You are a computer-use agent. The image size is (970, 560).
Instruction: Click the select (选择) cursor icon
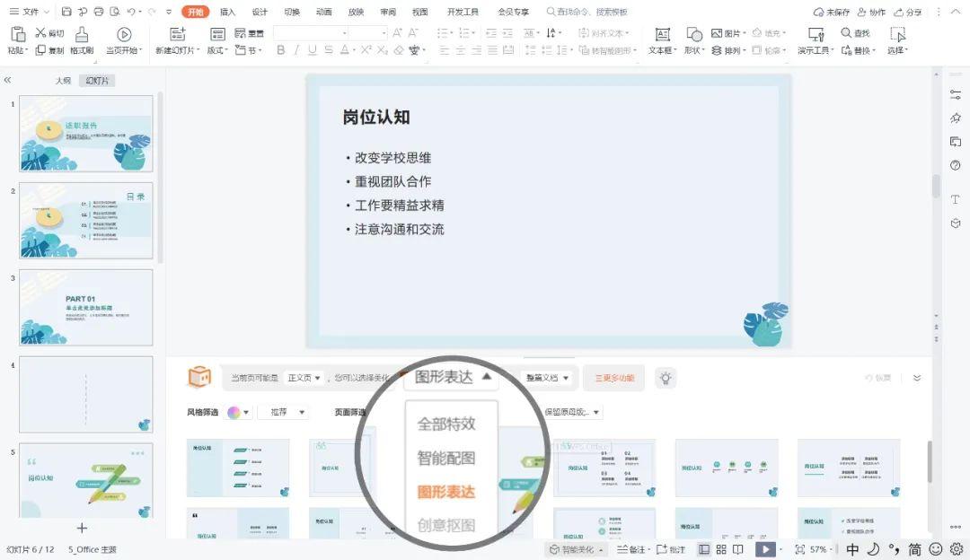[897, 35]
